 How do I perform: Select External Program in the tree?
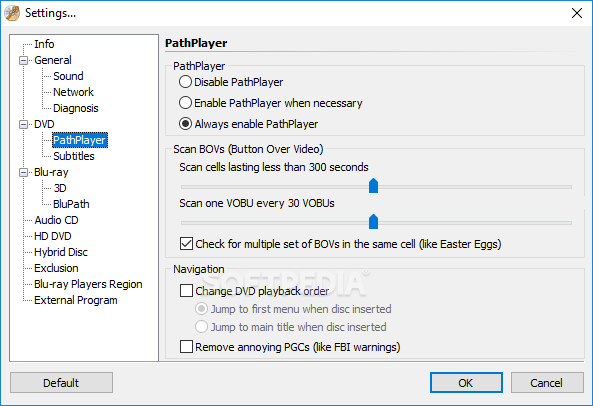pos(76,300)
